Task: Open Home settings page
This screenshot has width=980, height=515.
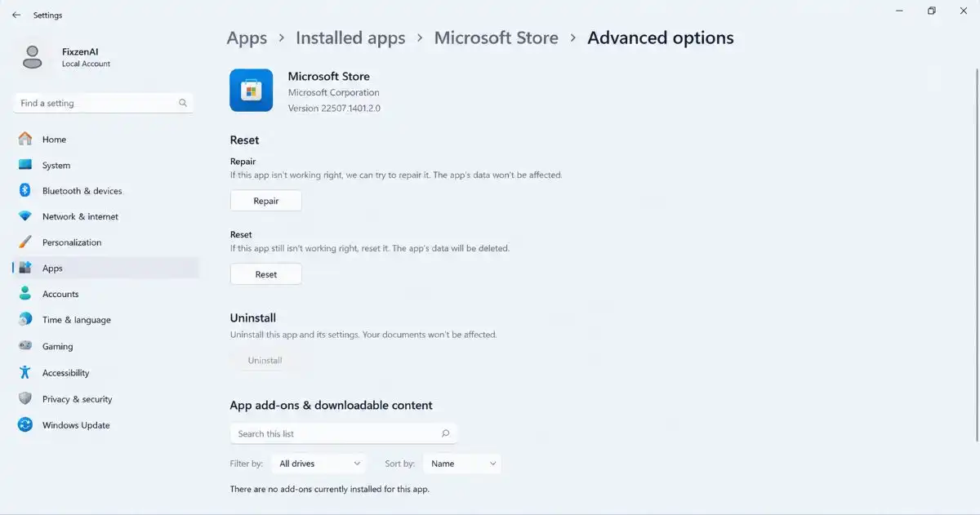Action: 106,139
